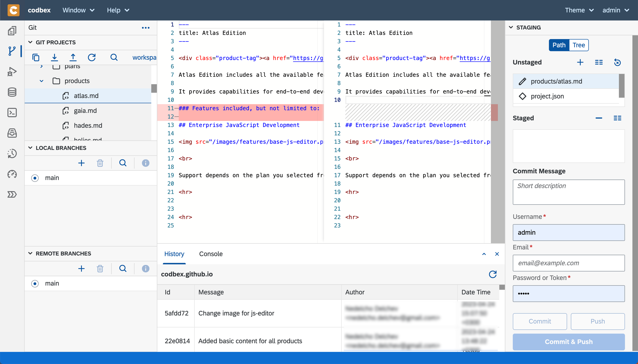Click the push/upload git icon
Viewport: 638px width, 364px height.
coord(73,57)
